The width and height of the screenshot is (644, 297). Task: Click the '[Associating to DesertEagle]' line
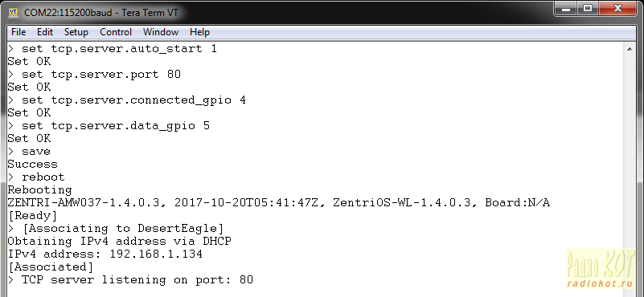tap(116, 229)
